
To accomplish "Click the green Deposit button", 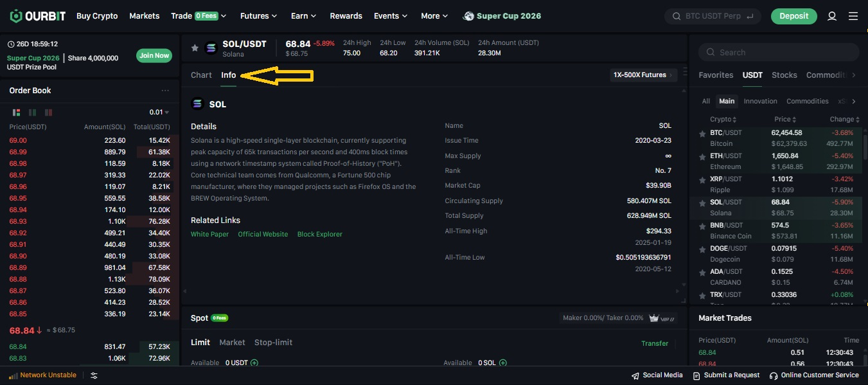I will click(x=794, y=16).
